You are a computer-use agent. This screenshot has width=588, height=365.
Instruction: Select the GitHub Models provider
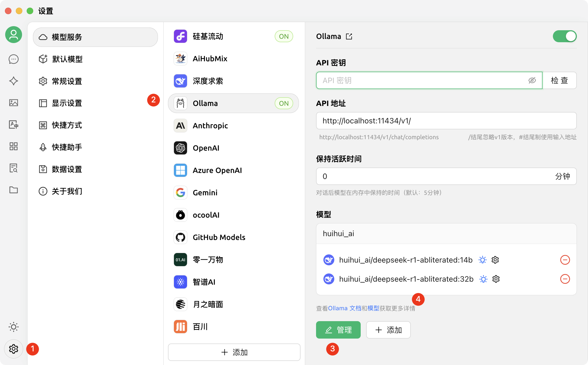tap(233, 237)
